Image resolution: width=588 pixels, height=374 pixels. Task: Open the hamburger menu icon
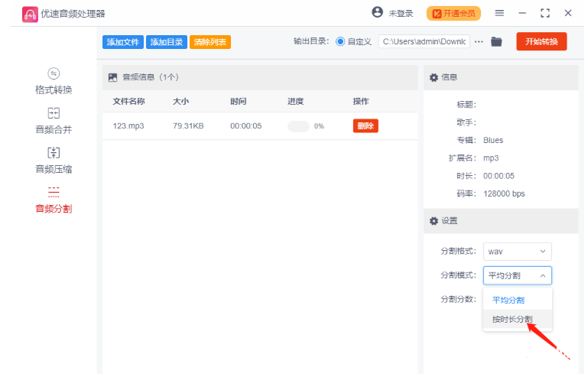tap(499, 13)
